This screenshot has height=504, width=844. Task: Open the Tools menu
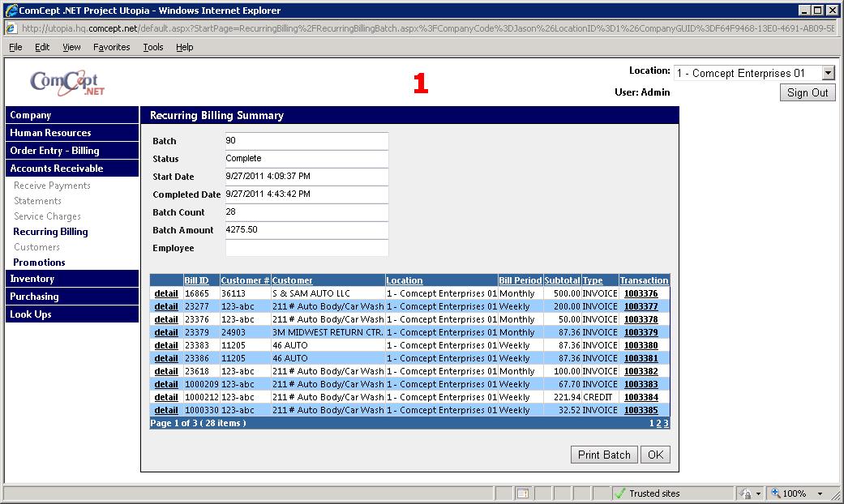tap(153, 47)
